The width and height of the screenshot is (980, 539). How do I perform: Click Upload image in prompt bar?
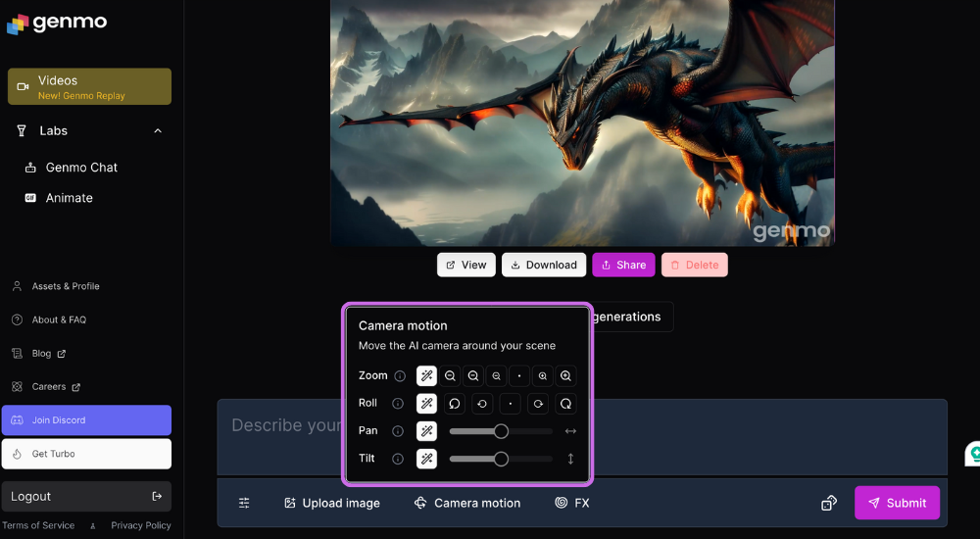tap(332, 503)
